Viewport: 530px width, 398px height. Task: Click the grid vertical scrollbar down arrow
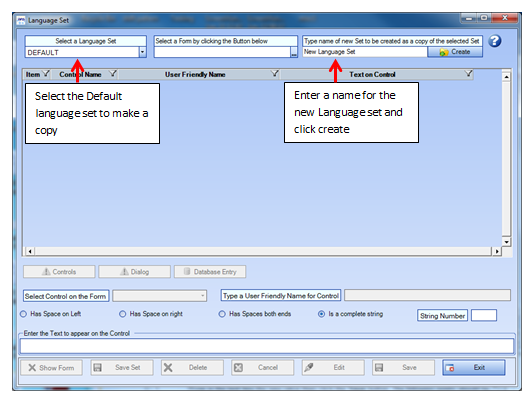(x=506, y=242)
